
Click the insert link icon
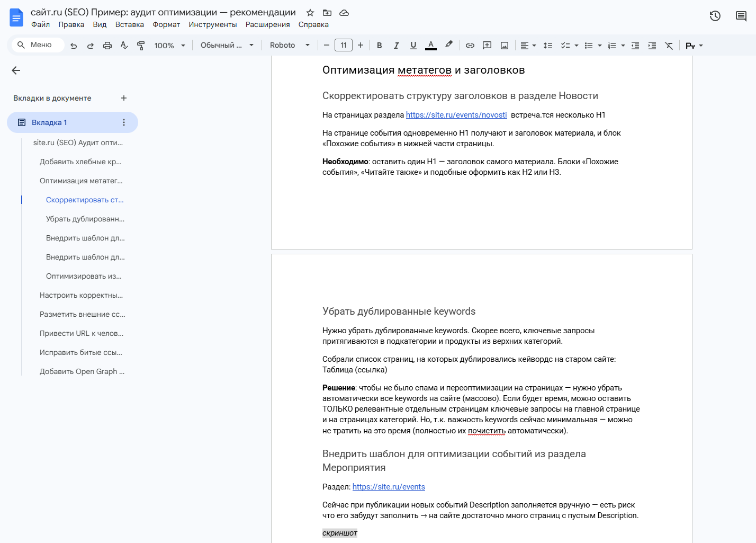470,46
